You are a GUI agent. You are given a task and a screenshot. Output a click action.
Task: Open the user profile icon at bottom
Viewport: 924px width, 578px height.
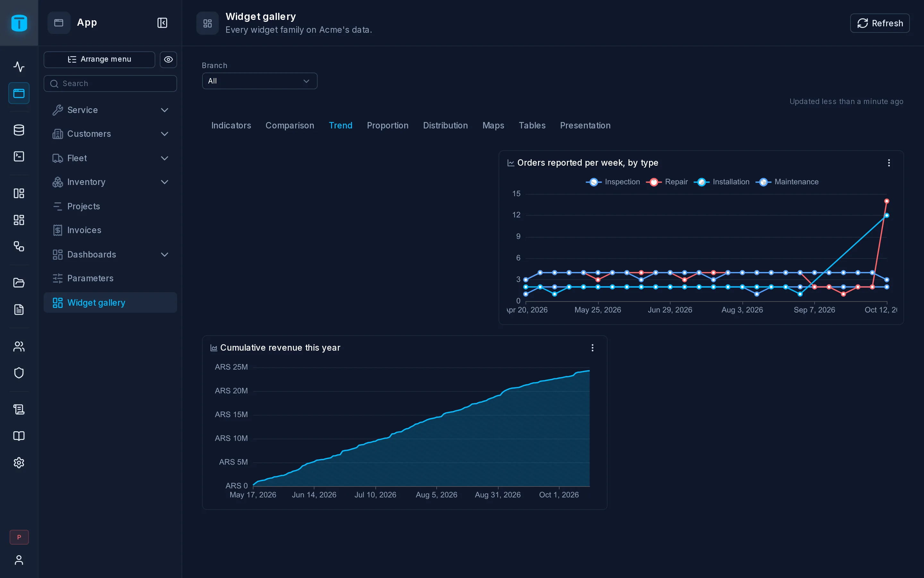(x=19, y=560)
